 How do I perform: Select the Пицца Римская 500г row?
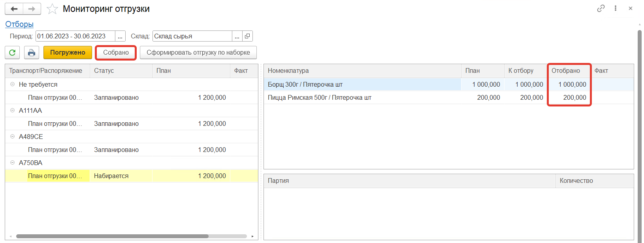pos(319,97)
